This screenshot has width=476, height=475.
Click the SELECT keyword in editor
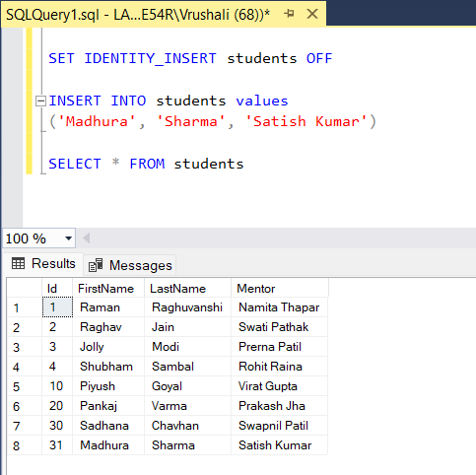tap(75, 164)
